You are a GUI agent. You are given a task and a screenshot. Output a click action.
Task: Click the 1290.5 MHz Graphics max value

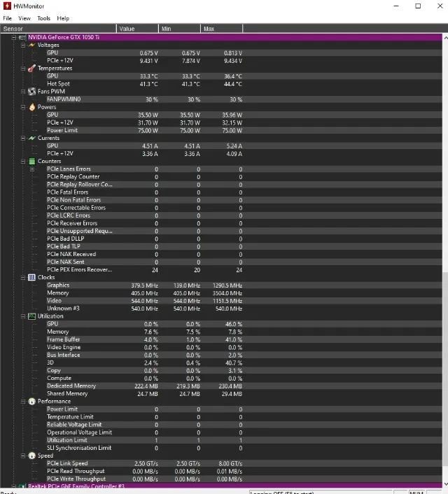coord(227,285)
